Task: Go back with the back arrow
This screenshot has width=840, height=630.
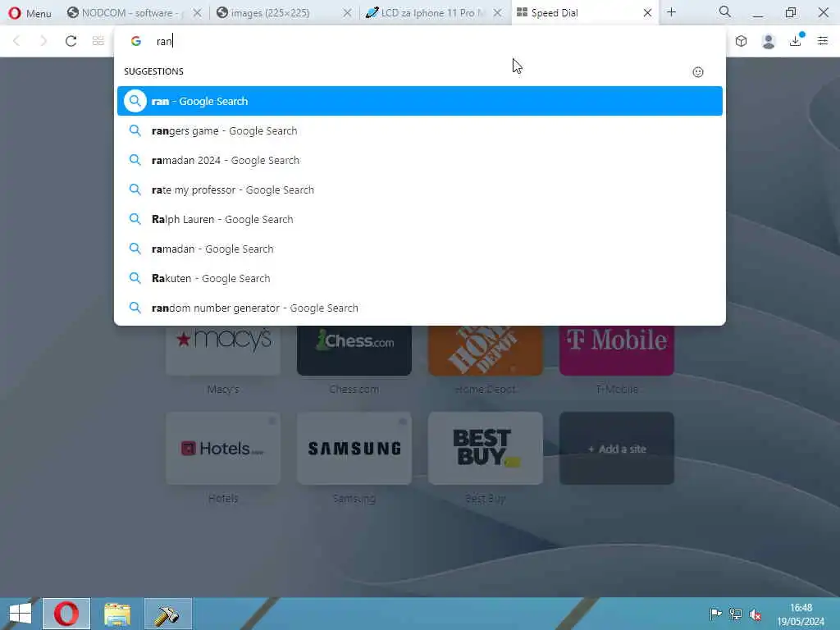Action: pos(16,41)
